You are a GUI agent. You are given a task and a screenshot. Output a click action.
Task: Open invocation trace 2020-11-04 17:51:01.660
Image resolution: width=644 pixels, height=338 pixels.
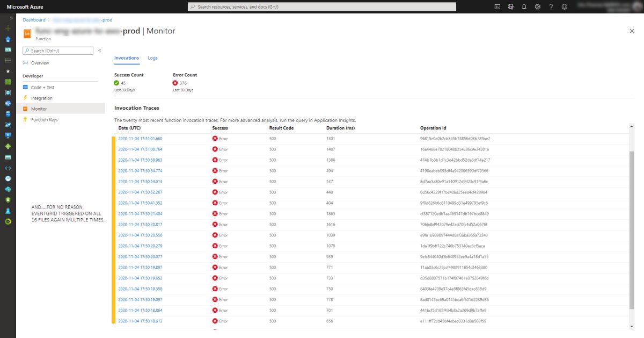coord(140,138)
